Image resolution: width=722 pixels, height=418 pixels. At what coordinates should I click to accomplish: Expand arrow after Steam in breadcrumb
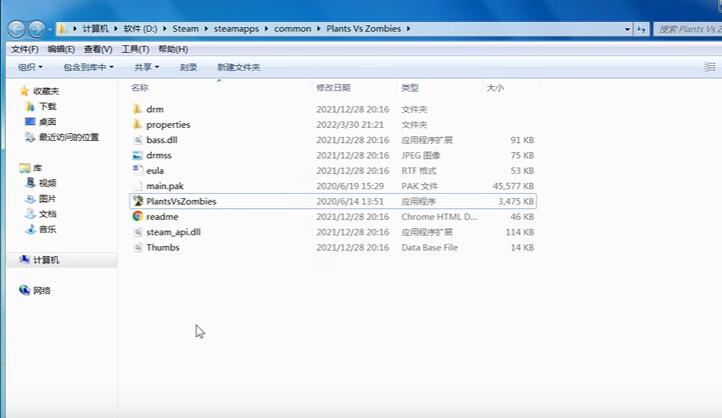click(206, 29)
